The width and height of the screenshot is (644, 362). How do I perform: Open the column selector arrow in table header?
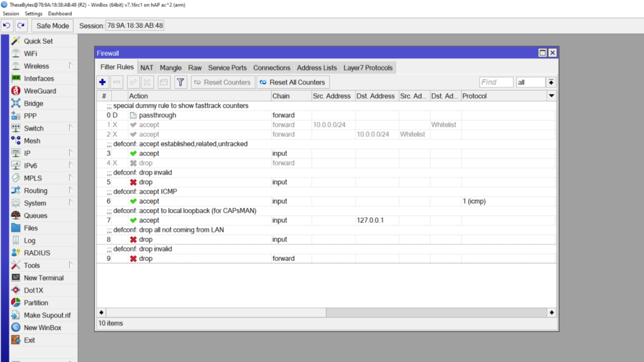[x=552, y=96]
